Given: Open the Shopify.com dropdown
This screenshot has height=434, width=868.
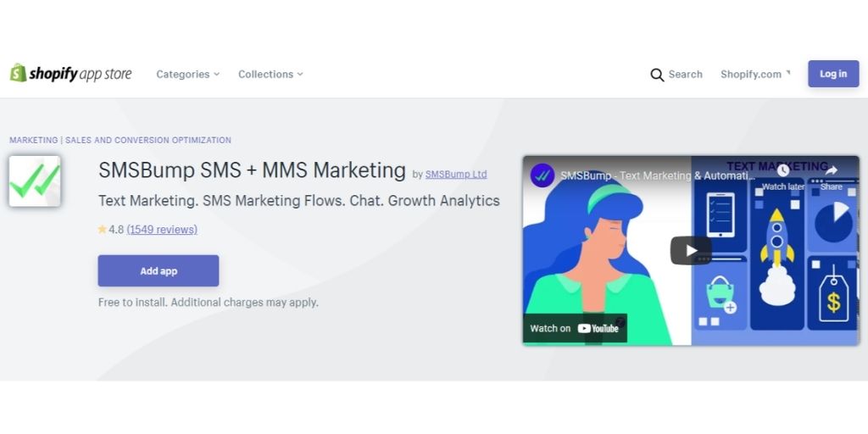Looking at the screenshot, I should pos(755,75).
